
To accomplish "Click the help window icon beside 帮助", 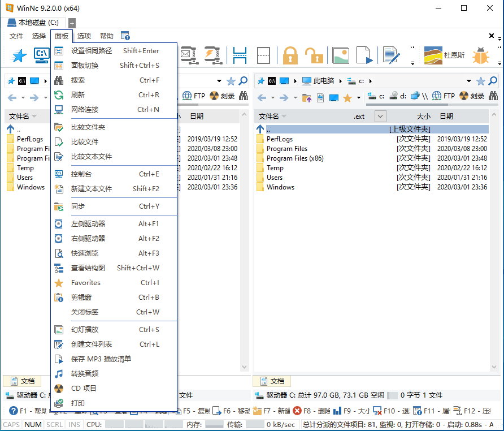I will [x=125, y=36].
